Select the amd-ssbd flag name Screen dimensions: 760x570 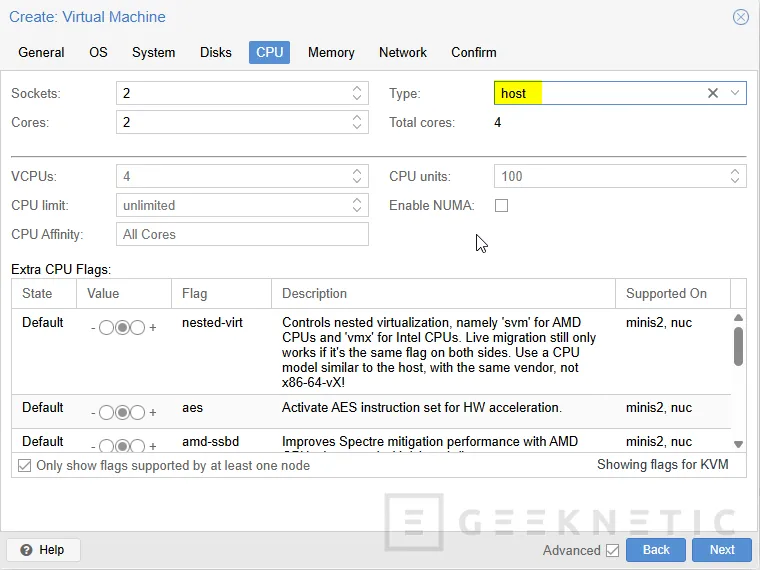point(210,442)
